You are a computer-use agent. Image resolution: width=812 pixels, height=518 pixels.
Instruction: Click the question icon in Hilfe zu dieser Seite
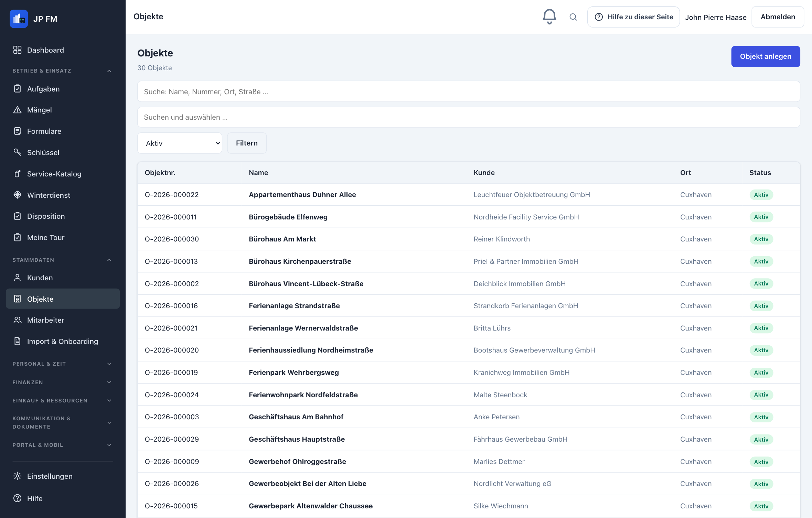click(x=599, y=17)
